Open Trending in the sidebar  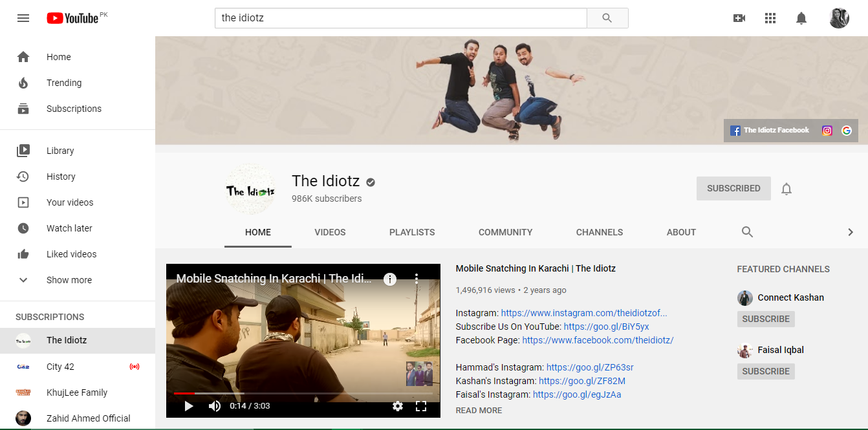click(x=78, y=83)
